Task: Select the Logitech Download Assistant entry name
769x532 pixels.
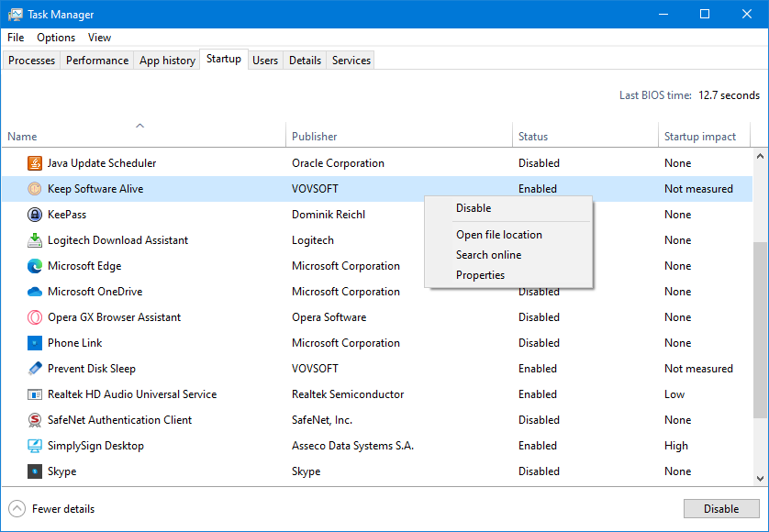Action: point(117,240)
